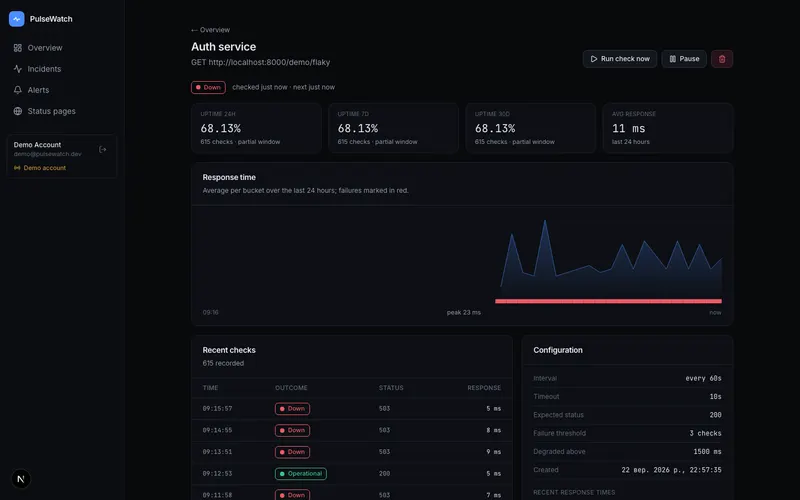Click the Expected status value 200
The height and width of the screenshot is (500, 800).
(x=715, y=415)
